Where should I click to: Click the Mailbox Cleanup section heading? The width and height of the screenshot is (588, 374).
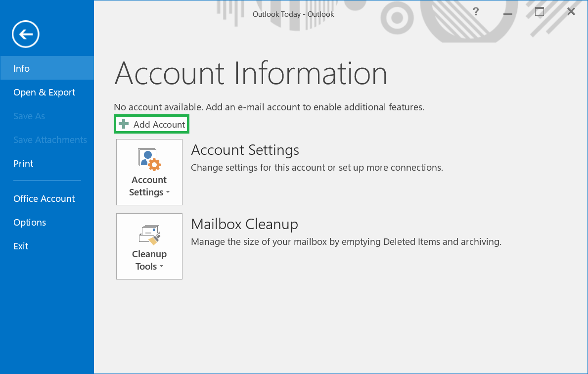[244, 224]
